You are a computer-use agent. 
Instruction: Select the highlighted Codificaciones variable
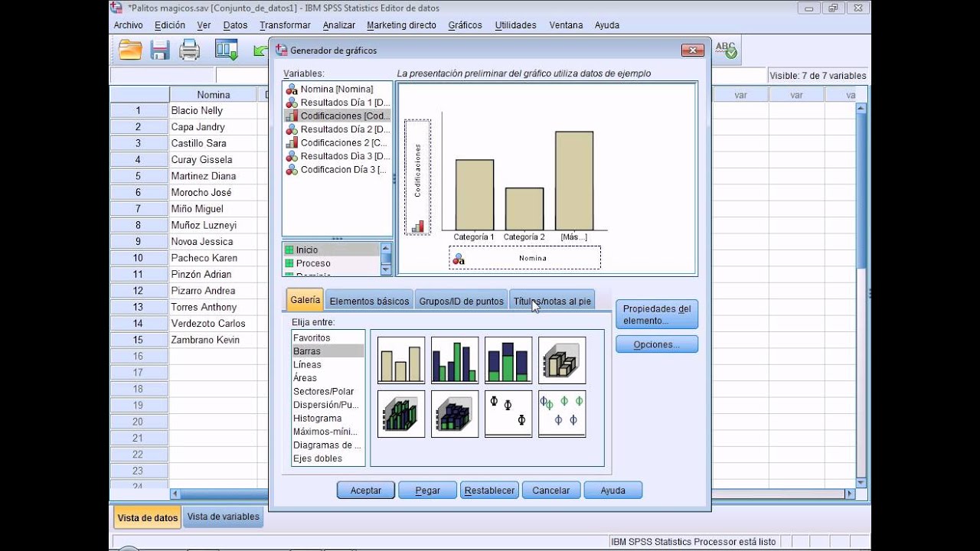[337, 116]
